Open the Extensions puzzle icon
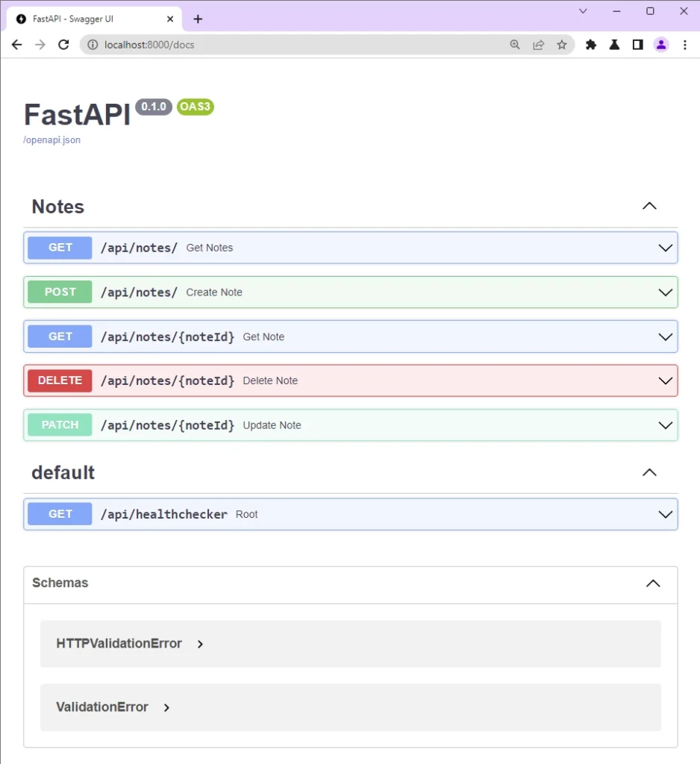 [x=591, y=45]
